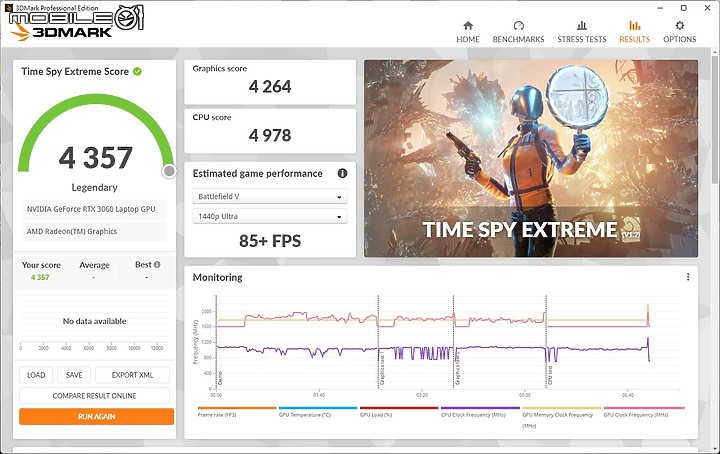Switch to Stress Tests tab
The width and height of the screenshot is (720, 454).
point(582,32)
